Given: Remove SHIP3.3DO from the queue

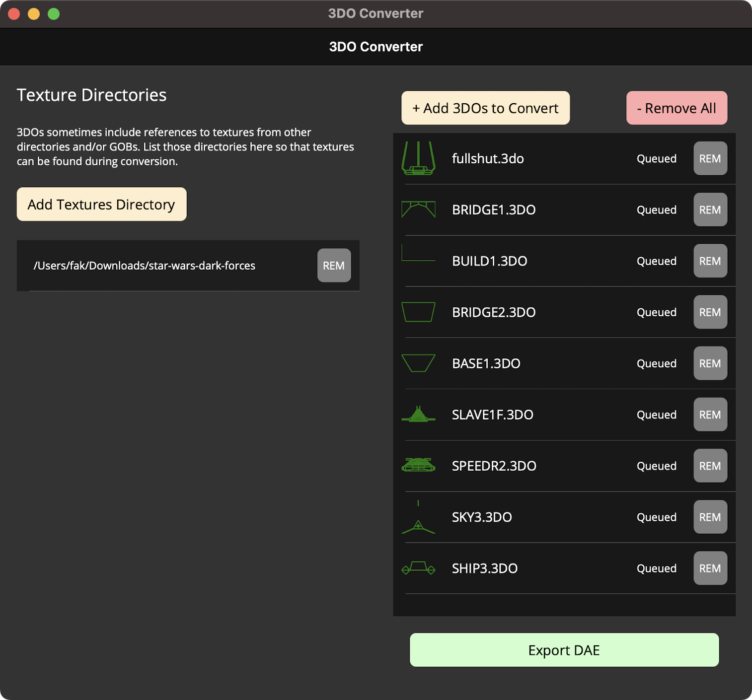Looking at the screenshot, I should [x=710, y=568].
